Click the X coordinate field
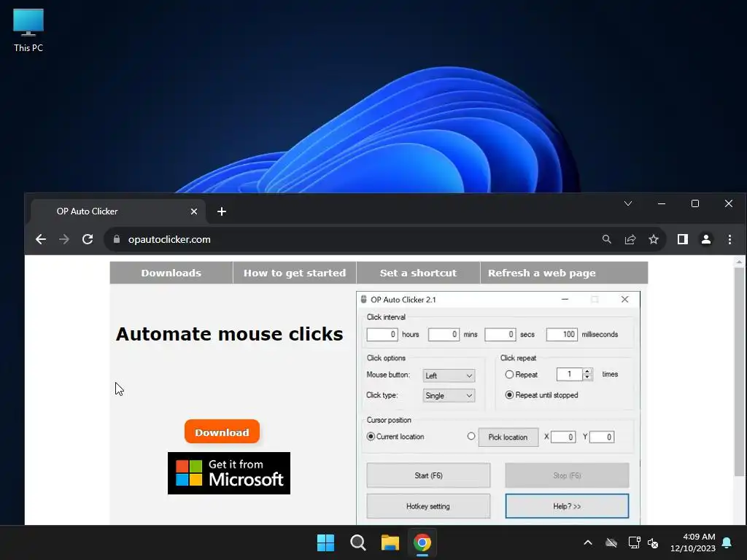Viewport: 747px width, 560px height. coord(563,437)
